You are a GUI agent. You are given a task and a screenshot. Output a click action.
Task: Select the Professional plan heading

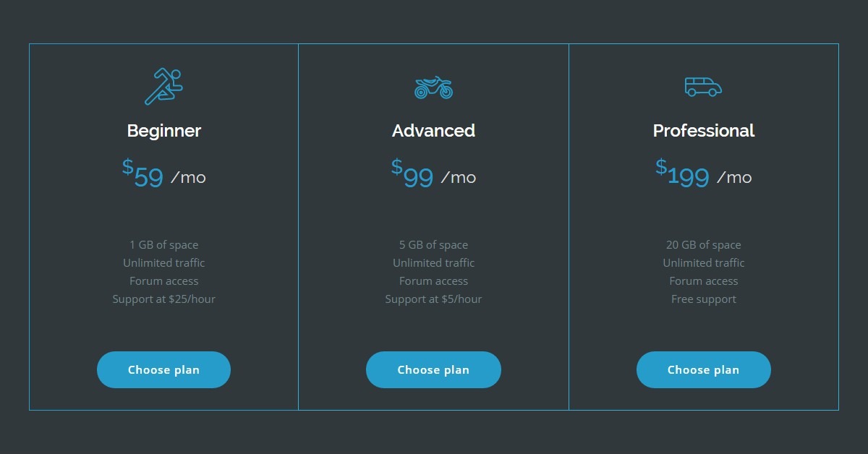pos(704,131)
